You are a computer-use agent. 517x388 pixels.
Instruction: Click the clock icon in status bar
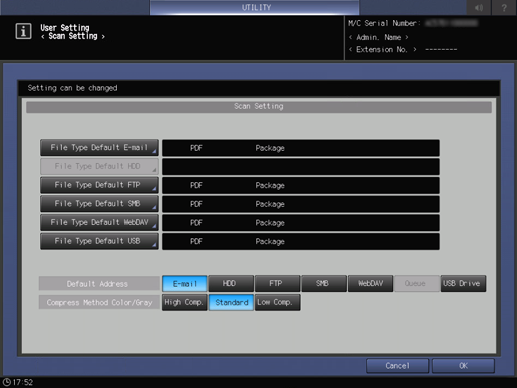(x=6, y=382)
